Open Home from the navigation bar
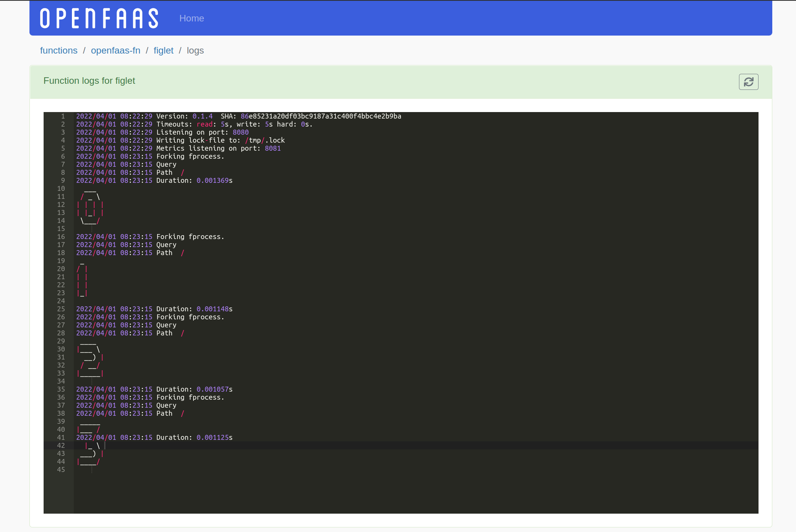 tap(191, 18)
